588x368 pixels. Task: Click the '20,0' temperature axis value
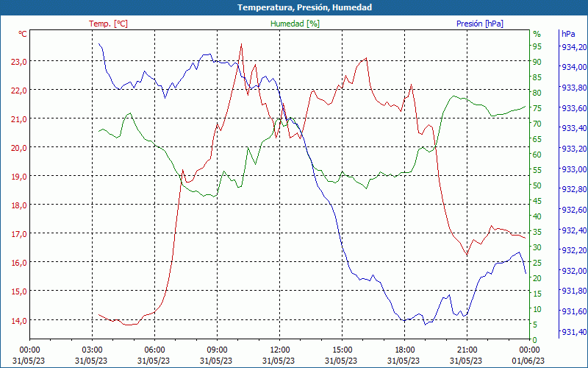click(x=19, y=148)
